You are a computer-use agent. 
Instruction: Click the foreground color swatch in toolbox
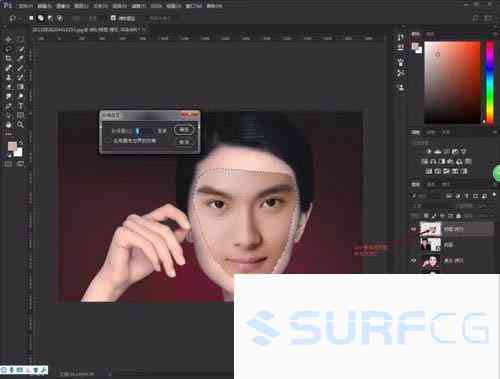pos(12,147)
